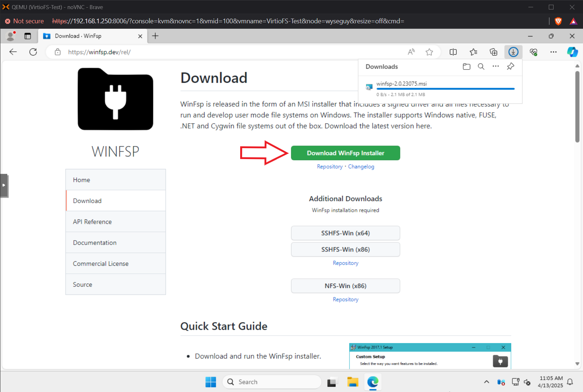Open the Favorites list icon
Screen dimensions: 583x392
point(473,52)
